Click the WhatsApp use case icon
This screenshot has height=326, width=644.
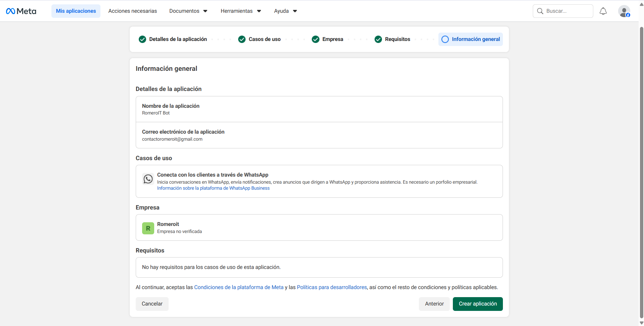(x=148, y=179)
